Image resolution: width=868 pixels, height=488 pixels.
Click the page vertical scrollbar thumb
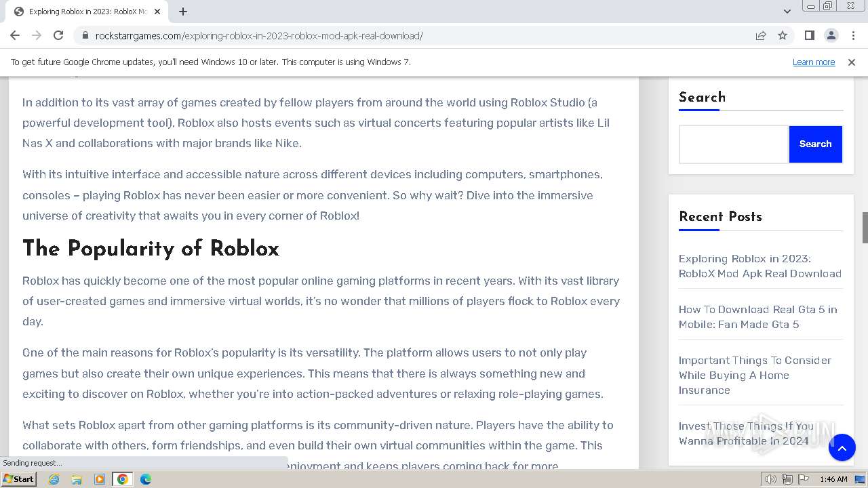point(865,227)
